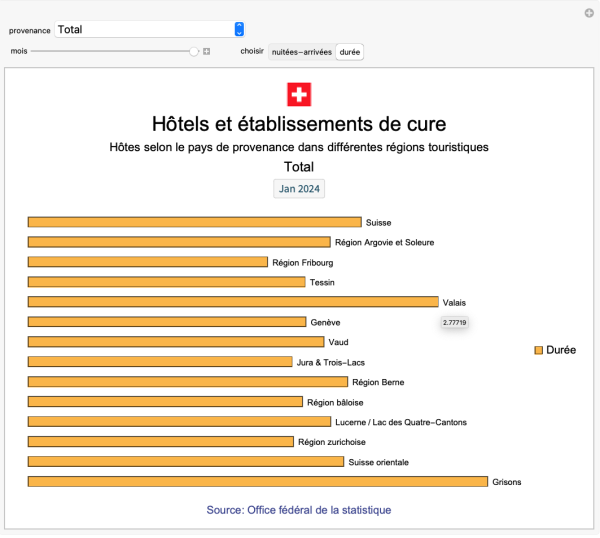This screenshot has width=600, height=538.
Task: Click the Valais bar in the chart
Action: [x=233, y=302]
